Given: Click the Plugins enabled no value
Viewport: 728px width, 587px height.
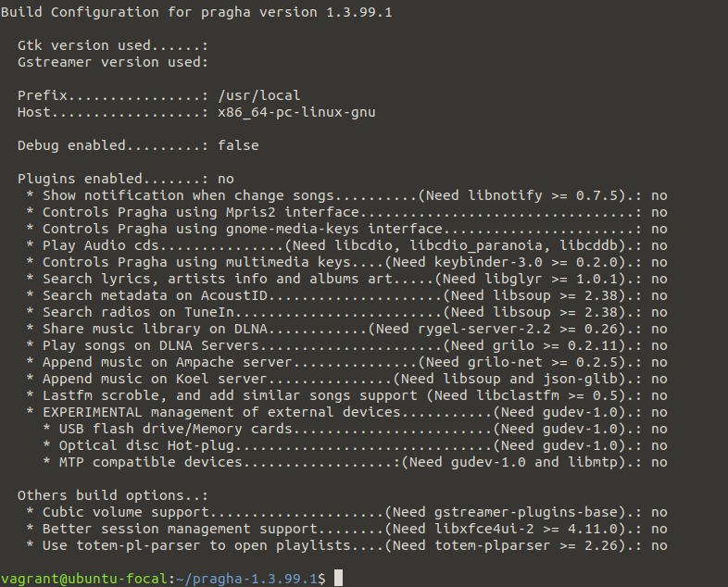Looking at the screenshot, I should click(226, 179).
